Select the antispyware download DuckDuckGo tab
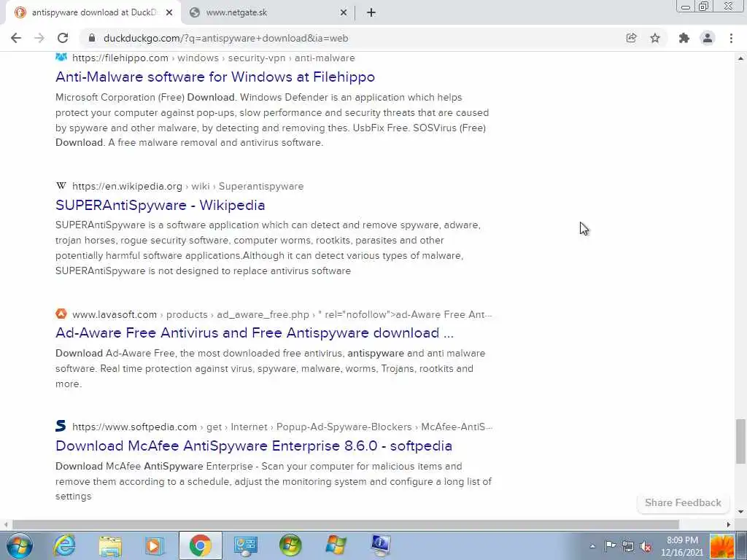The image size is (747, 560). 93,13
